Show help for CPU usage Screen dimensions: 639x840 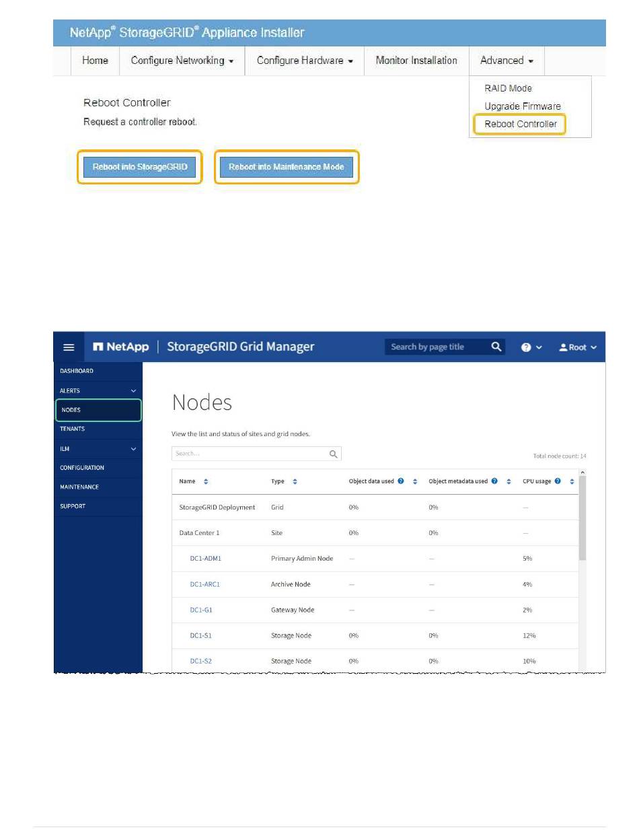[558, 481]
